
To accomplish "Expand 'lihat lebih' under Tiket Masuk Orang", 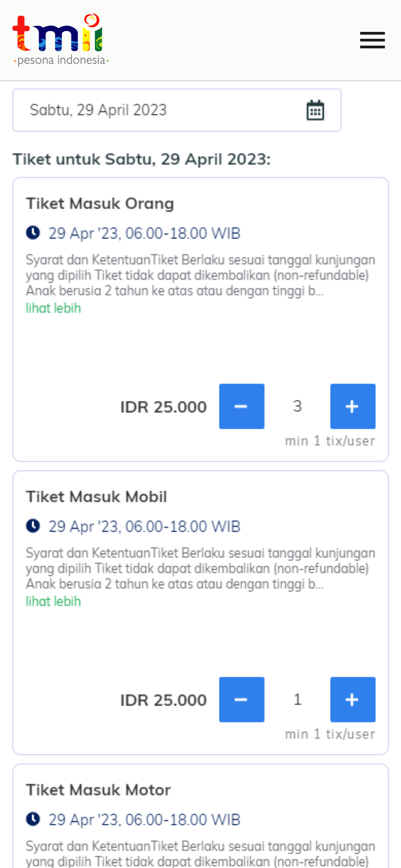I will (53, 308).
